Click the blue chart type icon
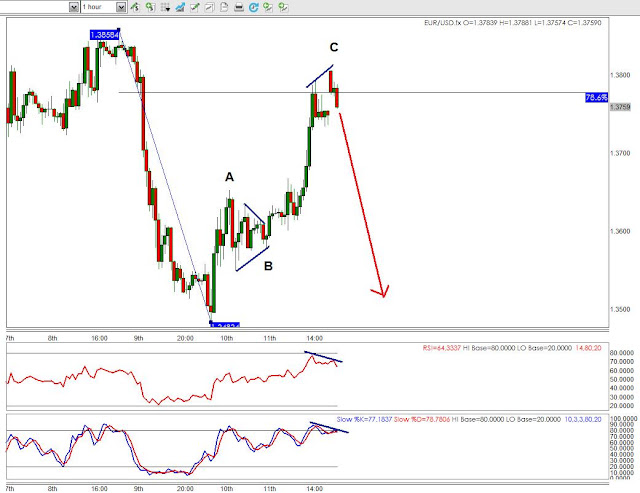This screenshot has width=640, height=493. click(180, 7)
